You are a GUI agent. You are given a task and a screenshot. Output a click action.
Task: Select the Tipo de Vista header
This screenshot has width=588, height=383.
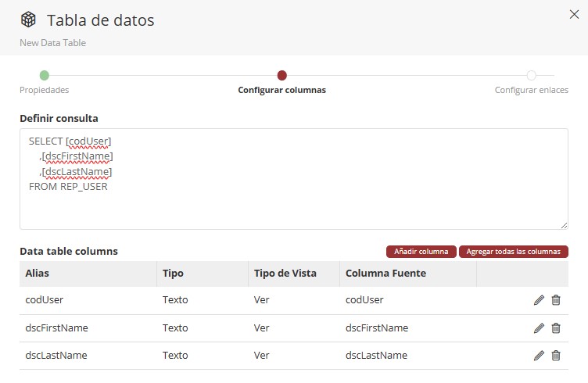tap(285, 273)
